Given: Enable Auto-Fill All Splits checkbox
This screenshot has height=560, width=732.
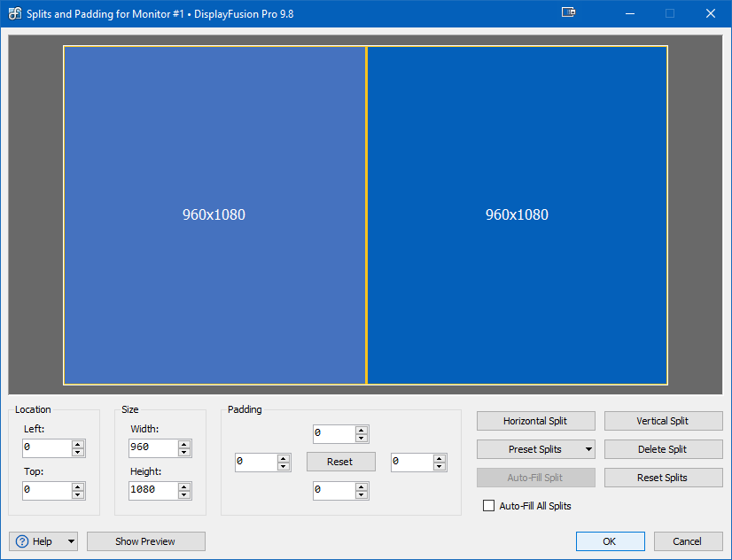Looking at the screenshot, I should (488, 506).
